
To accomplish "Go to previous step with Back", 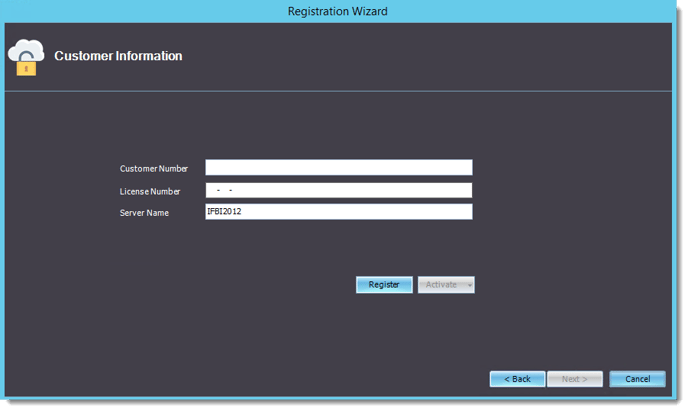I will tap(517, 379).
